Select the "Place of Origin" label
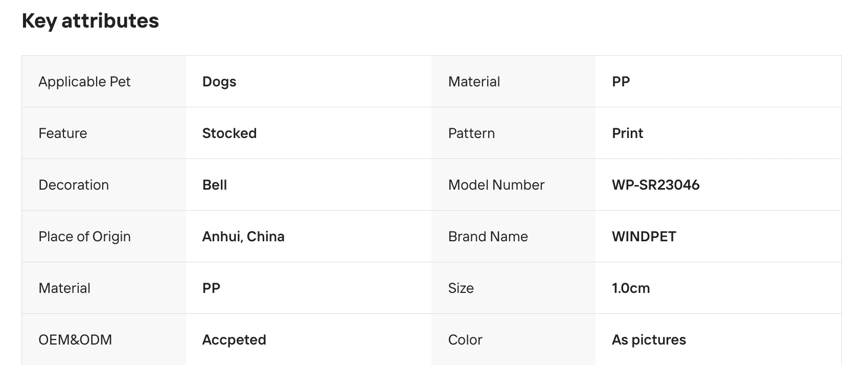 tap(84, 237)
